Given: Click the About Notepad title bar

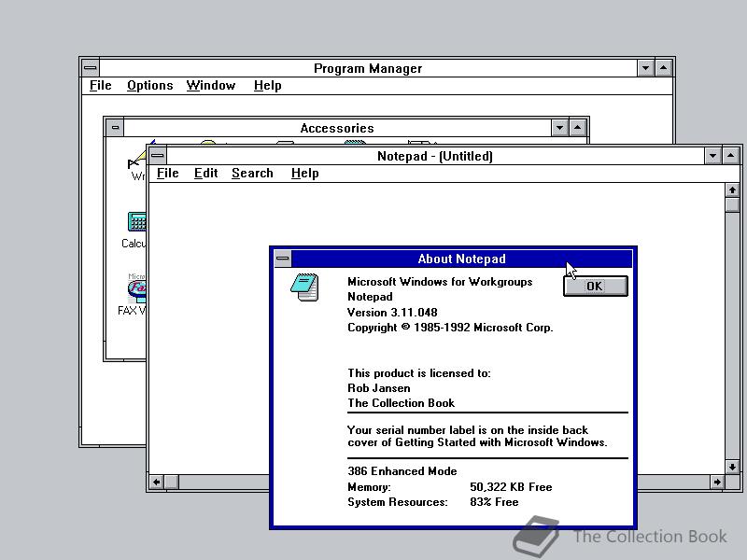Looking at the screenshot, I should 461,259.
